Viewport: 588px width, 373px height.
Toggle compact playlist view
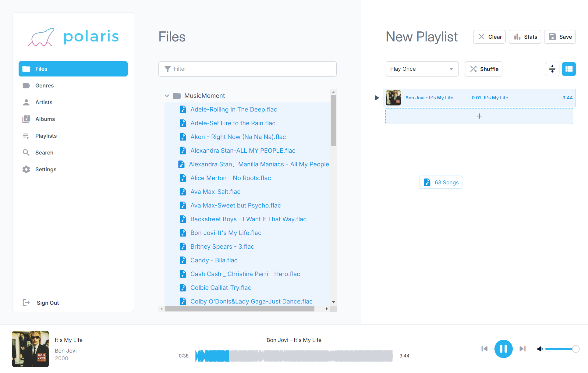tap(552, 69)
